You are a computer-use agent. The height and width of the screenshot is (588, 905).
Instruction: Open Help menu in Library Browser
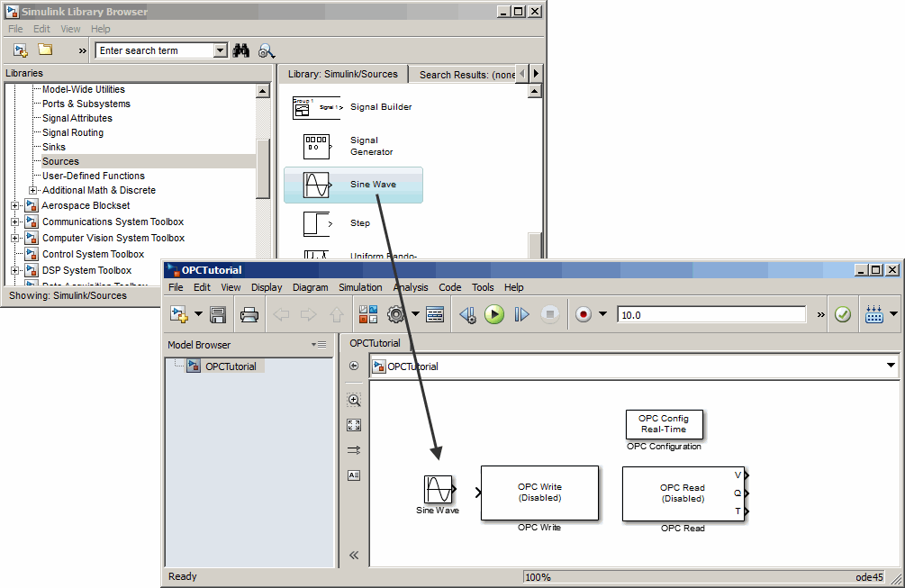click(101, 29)
